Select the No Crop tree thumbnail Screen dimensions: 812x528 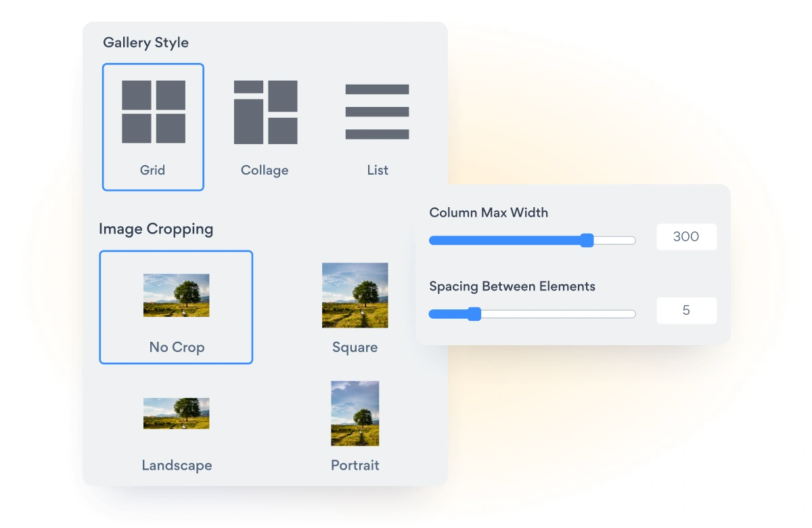[176, 295]
